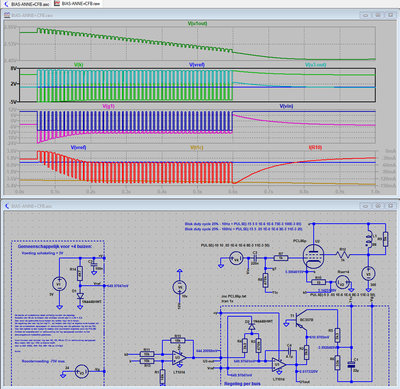Click inductor L1 symbol
Image resolution: width=400 pixels, height=389 pixels.
click(x=368, y=239)
